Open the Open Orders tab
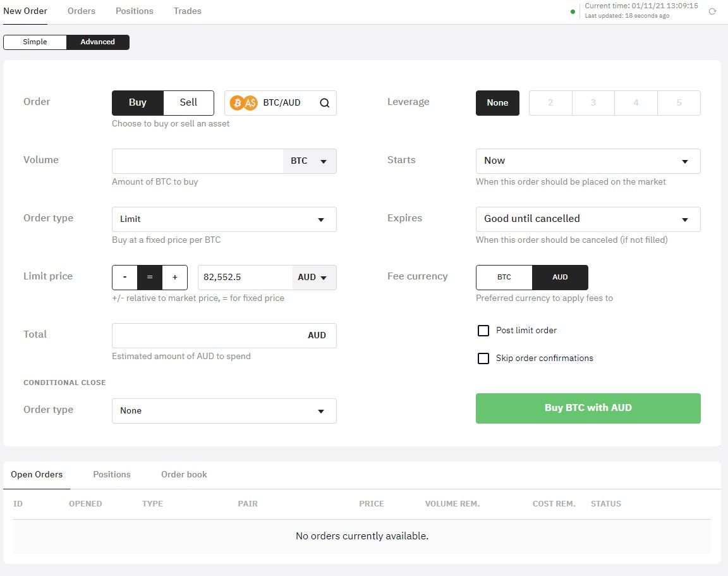The height and width of the screenshot is (576, 728). (x=37, y=474)
